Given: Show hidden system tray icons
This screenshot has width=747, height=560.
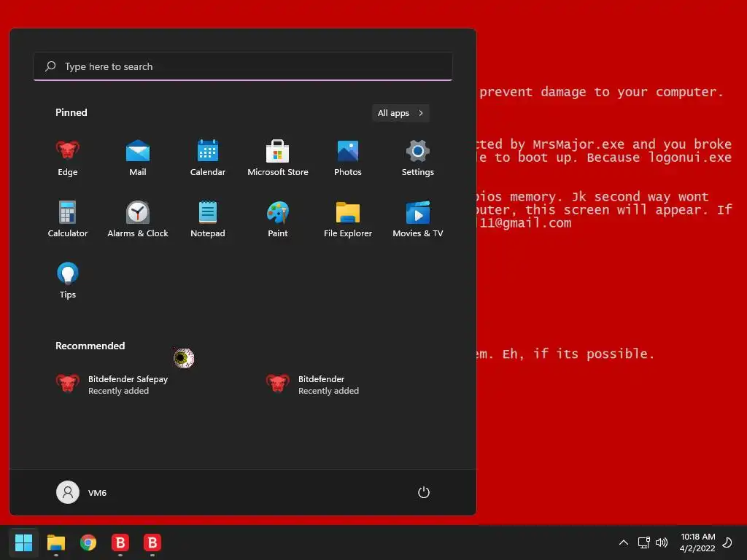Looking at the screenshot, I should (x=624, y=542).
